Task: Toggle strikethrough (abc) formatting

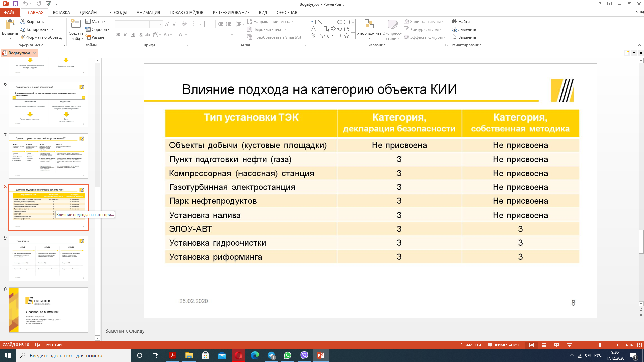Action: tap(148, 35)
